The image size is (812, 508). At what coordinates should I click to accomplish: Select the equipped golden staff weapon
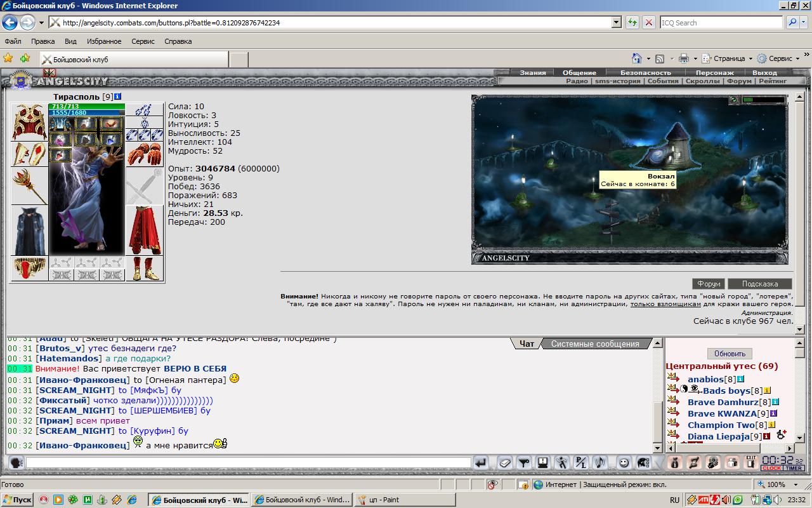29,185
